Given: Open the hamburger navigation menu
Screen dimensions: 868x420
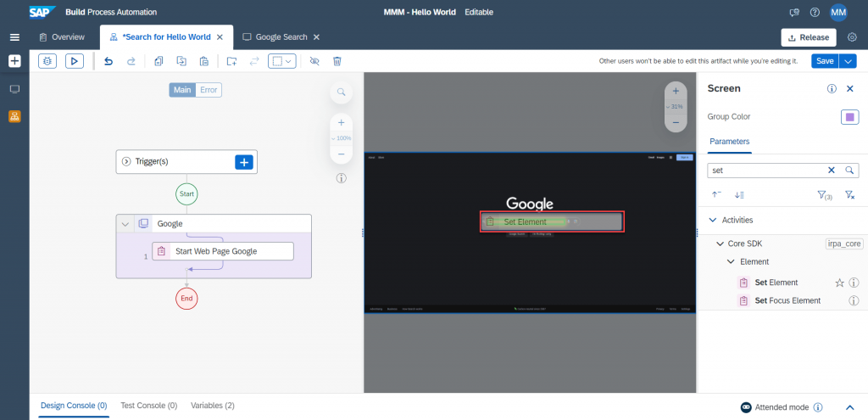Looking at the screenshot, I should (15, 37).
